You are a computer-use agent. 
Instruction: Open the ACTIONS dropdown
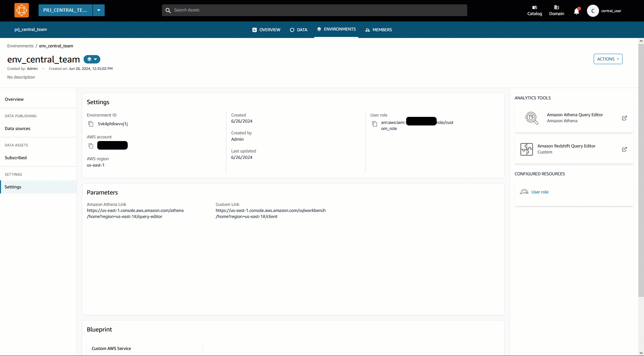tap(608, 59)
